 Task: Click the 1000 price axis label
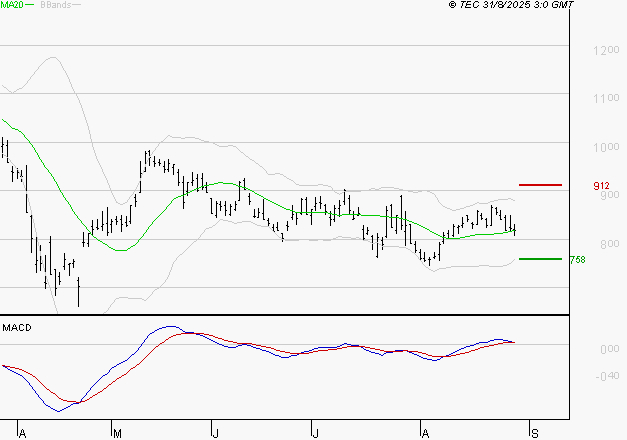pos(605,147)
